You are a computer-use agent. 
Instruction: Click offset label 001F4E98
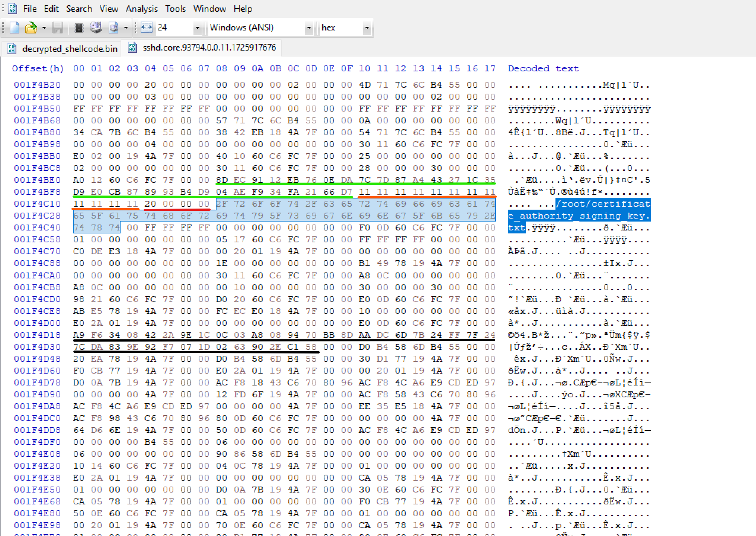[x=37, y=525]
